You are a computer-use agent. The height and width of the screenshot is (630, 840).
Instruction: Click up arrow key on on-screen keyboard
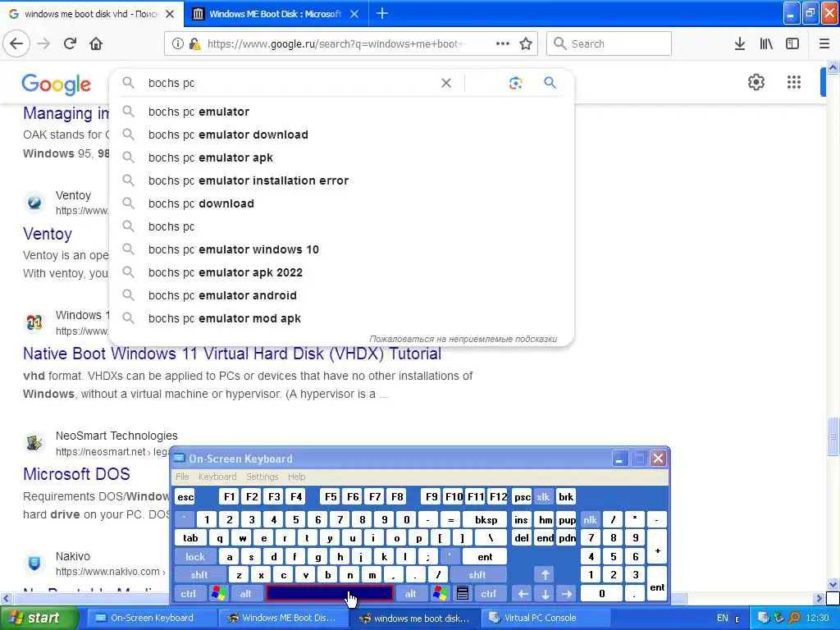click(x=545, y=575)
